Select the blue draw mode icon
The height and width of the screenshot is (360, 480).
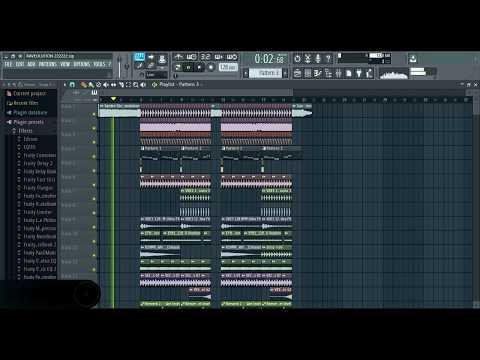click(x=140, y=57)
